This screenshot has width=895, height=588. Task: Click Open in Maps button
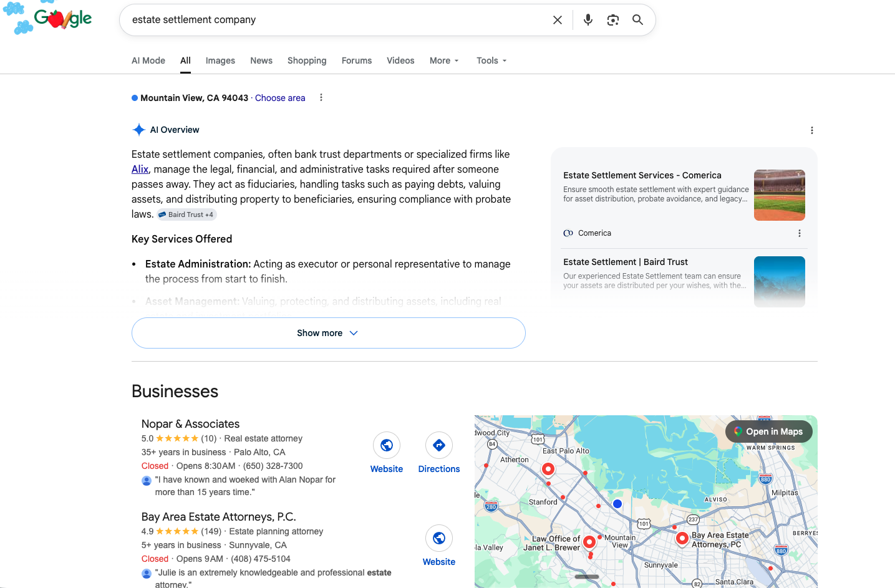coord(769,431)
